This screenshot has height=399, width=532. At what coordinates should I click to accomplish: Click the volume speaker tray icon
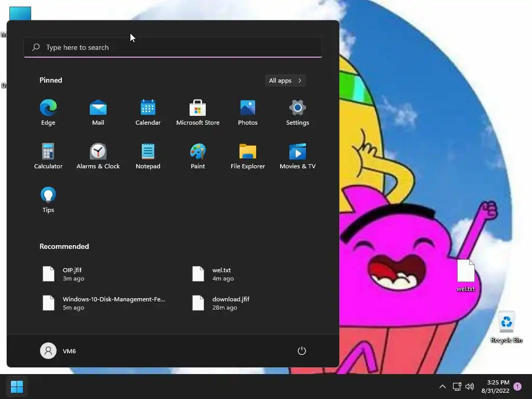(x=470, y=387)
